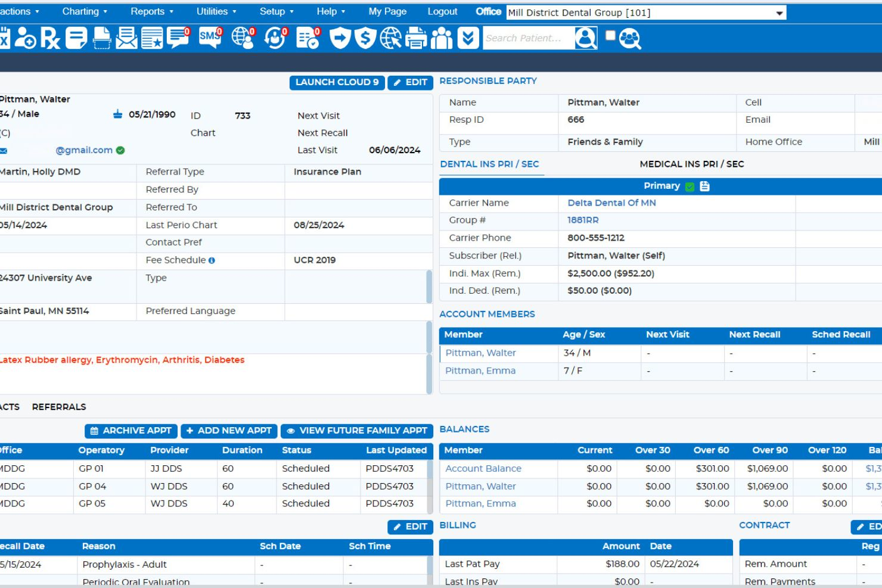Open the checklist tasks icon with badge
The image size is (882, 588).
coord(308,38)
